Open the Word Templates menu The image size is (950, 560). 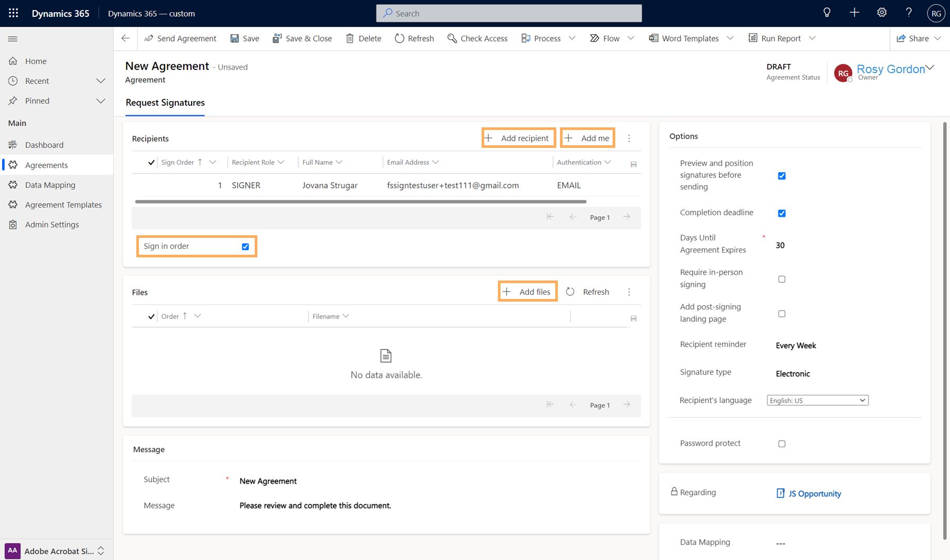coord(691,38)
